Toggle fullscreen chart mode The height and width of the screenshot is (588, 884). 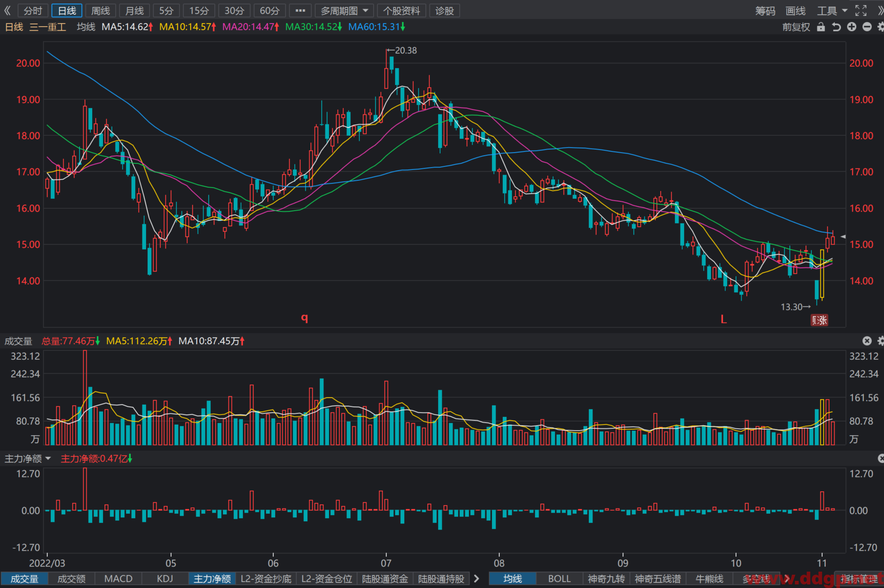[x=861, y=10]
